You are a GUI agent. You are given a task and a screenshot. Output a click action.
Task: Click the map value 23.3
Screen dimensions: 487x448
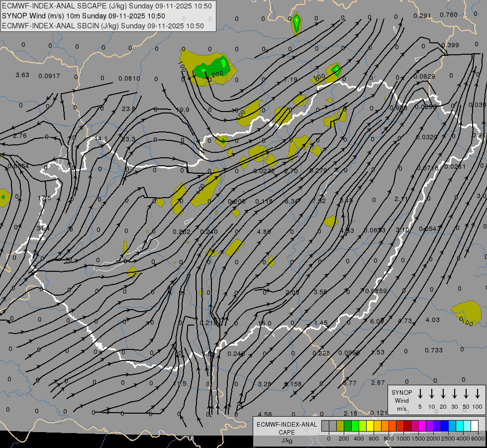pyautogui.click(x=128, y=139)
